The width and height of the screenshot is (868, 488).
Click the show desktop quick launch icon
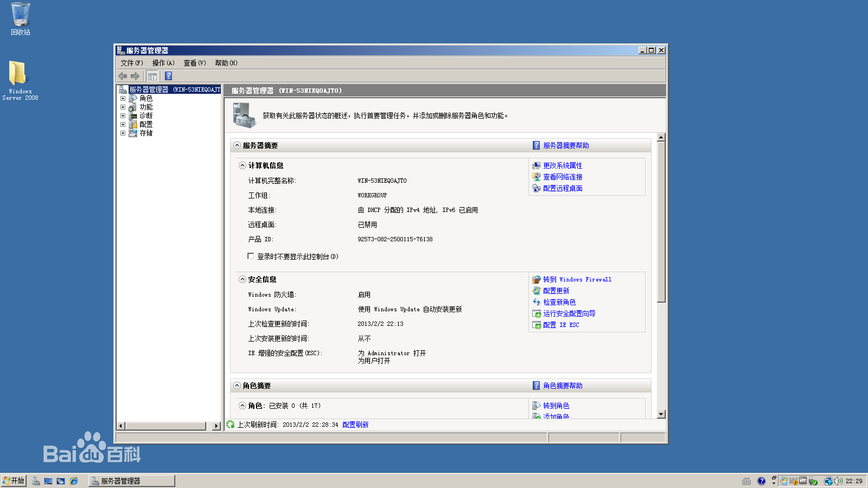click(48, 481)
